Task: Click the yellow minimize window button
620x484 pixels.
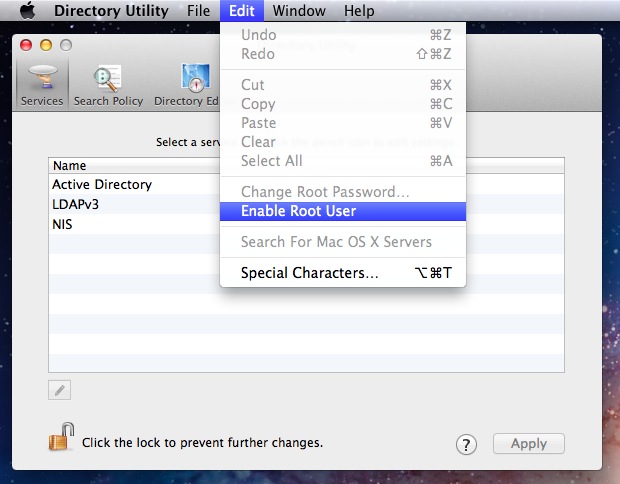Action: (47, 46)
